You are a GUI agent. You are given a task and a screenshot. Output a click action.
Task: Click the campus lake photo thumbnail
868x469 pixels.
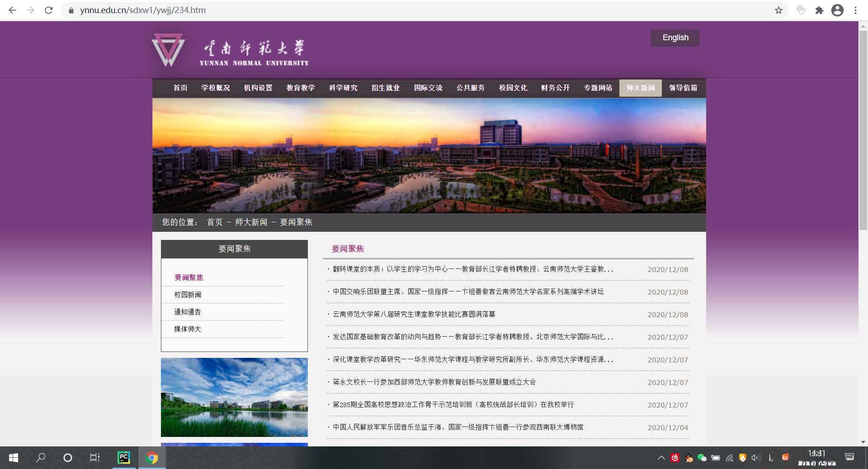234,397
